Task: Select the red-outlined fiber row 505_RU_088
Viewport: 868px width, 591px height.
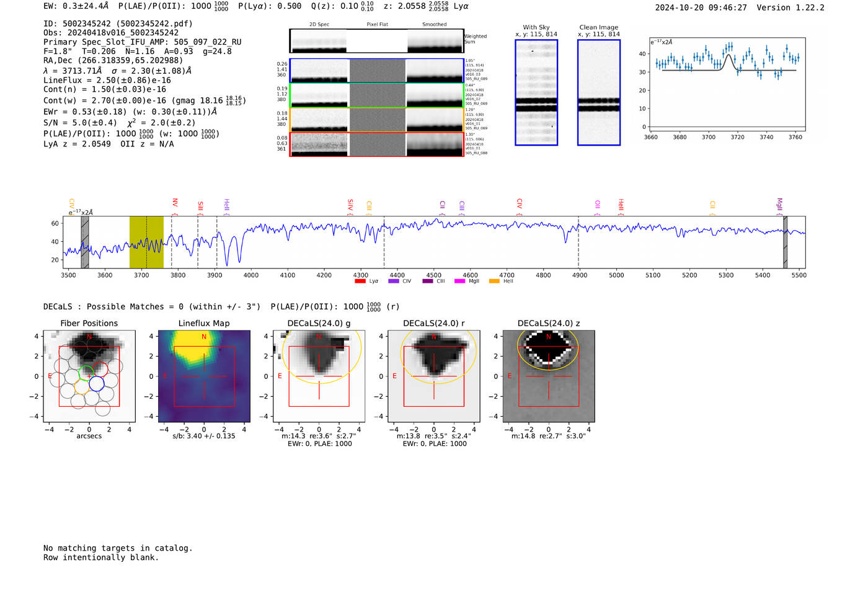Action: point(377,144)
